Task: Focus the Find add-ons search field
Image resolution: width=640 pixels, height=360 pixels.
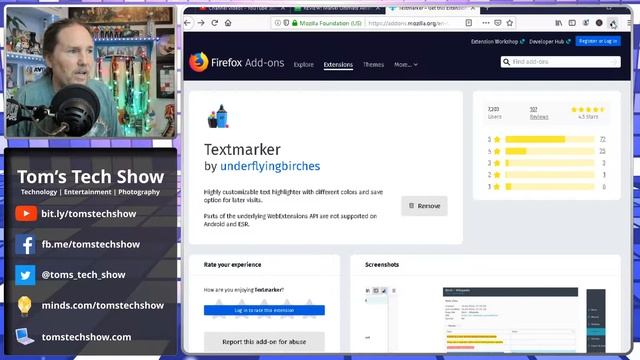Action: [x=560, y=62]
